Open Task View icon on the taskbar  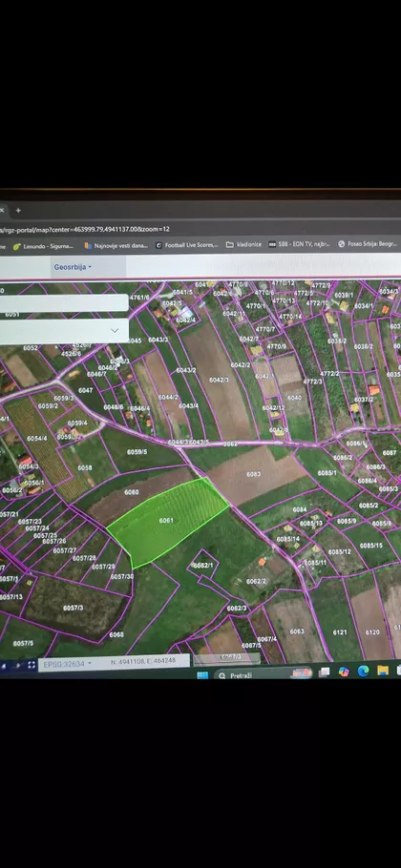(x=325, y=672)
